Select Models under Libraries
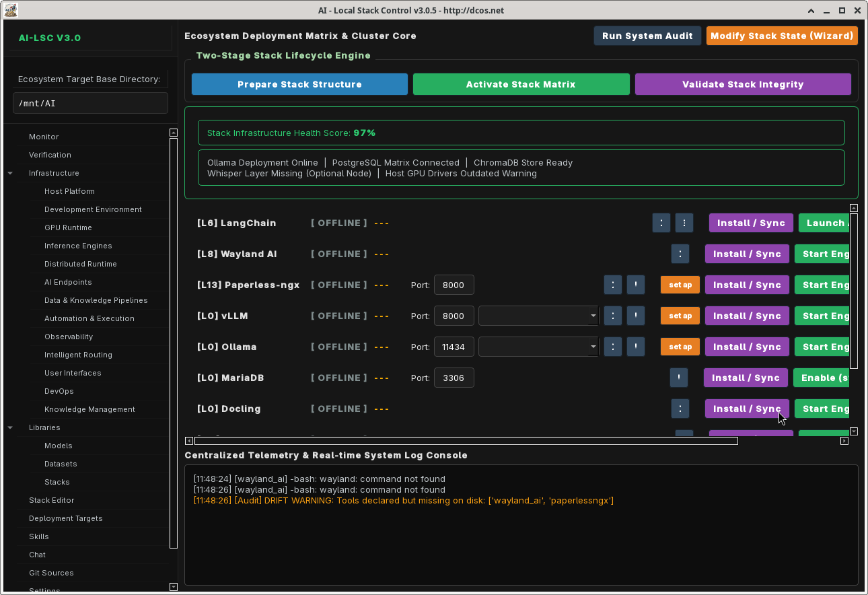This screenshot has height=595, width=868. [59, 446]
